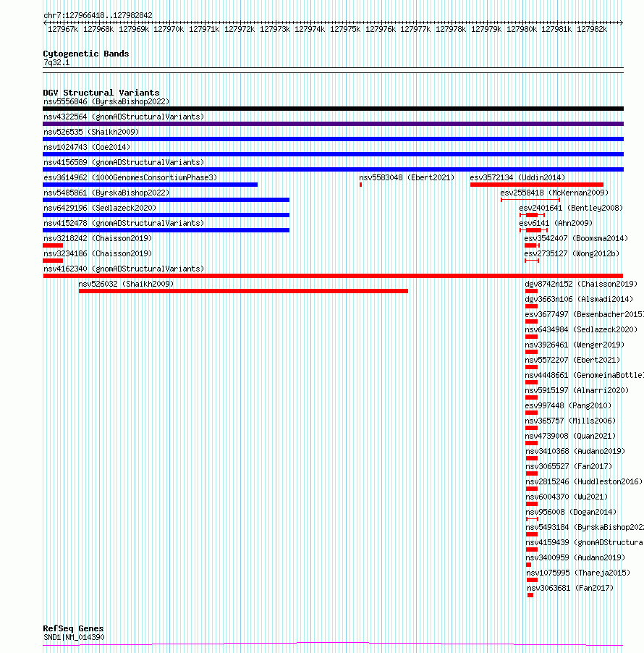Open nsv3065527 (Fan2017) variant
Image resolution: width=644 pixels, height=653 pixels.
pos(569,466)
